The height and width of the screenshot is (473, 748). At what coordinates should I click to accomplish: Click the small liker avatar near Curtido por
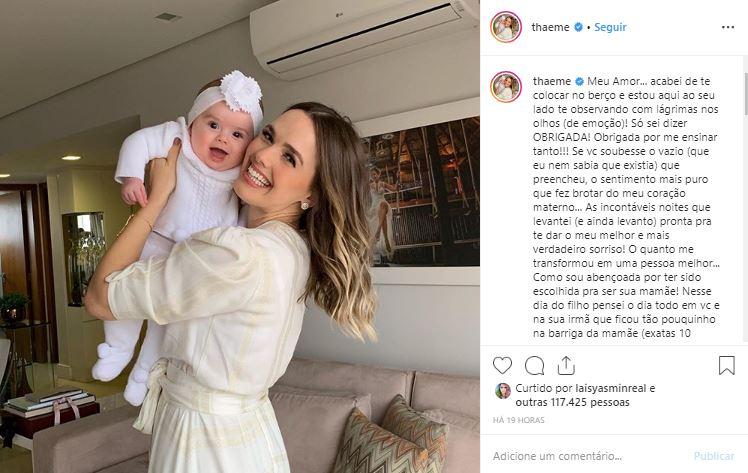pyautogui.click(x=503, y=391)
